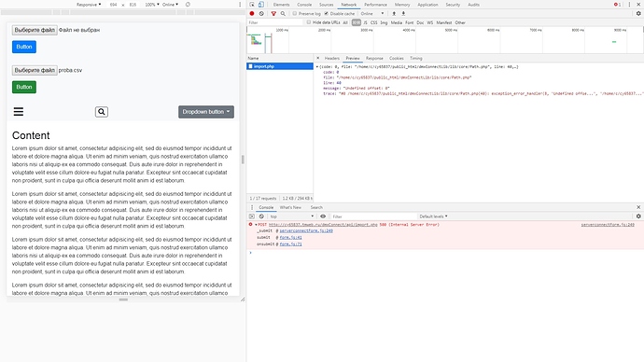This screenshot has height=362, width=644.
Task: Select the XHR filter toggle
Action: (357, 22)
